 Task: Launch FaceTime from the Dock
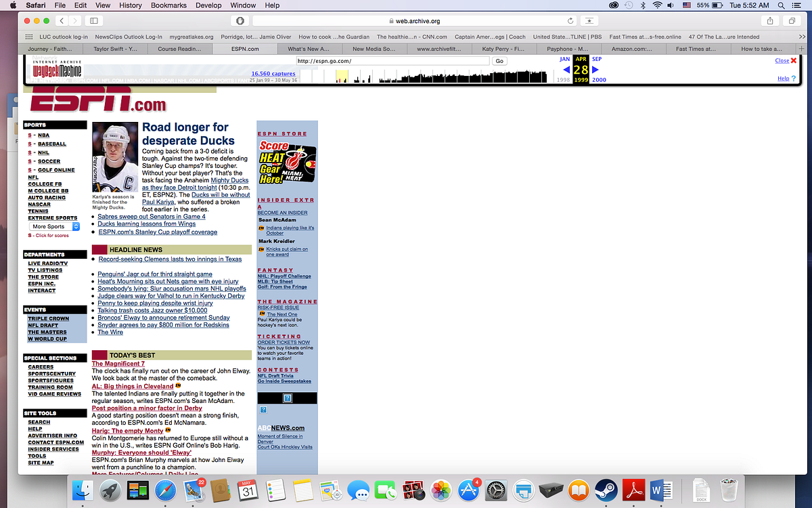pos(386,491)
